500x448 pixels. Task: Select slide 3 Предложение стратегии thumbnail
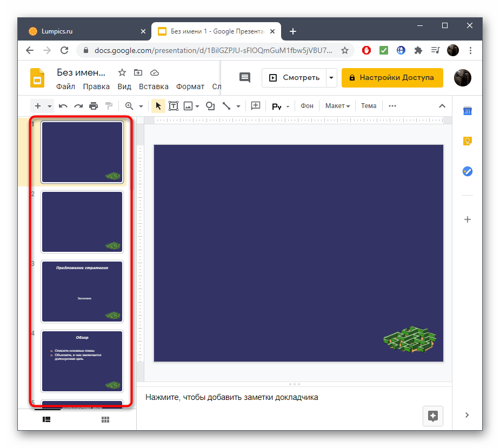click(82, 291)
